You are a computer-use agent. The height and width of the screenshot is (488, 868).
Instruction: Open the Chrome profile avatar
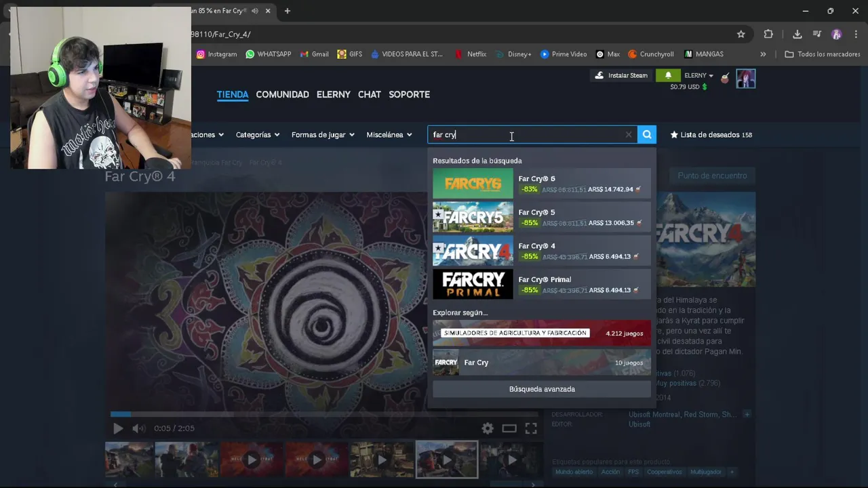pos(837,34)
